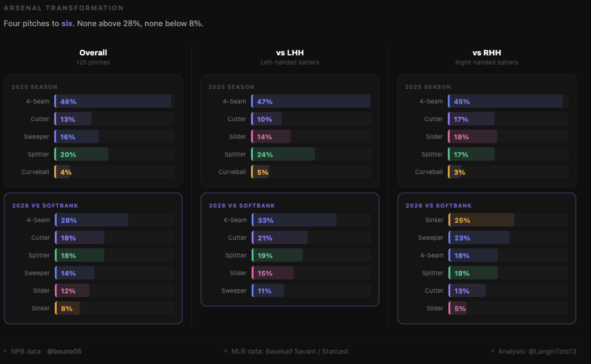Click the ARSENAL TRANSFORMATION section title

(64, 8)
